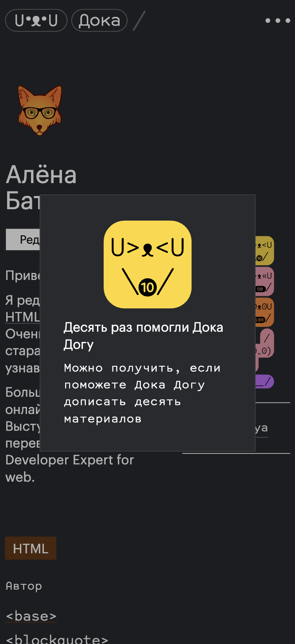The image size is (295, 644).
Task: Select the purple narrow badge
Action: point(265,381)
